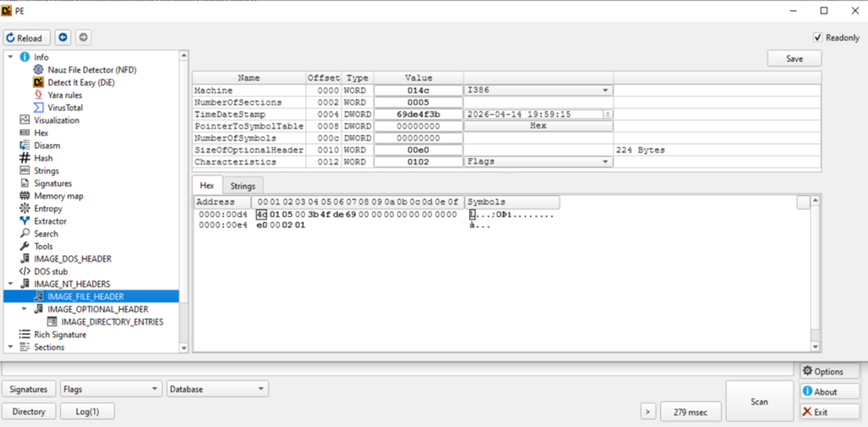868x427 pixels.
Task: Click the Reload button
Action: [27, 38]
